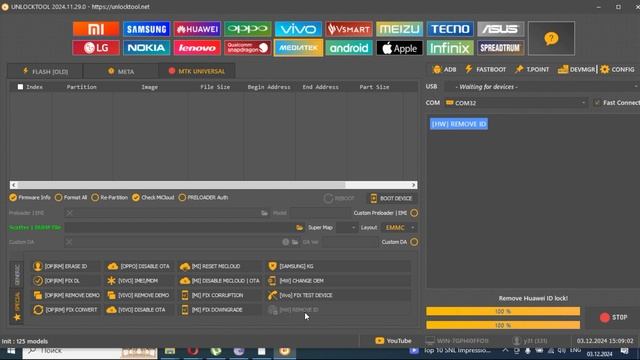
Task: Run [MI] RESET MICLOUD function
Action: [x=220, y=266]
